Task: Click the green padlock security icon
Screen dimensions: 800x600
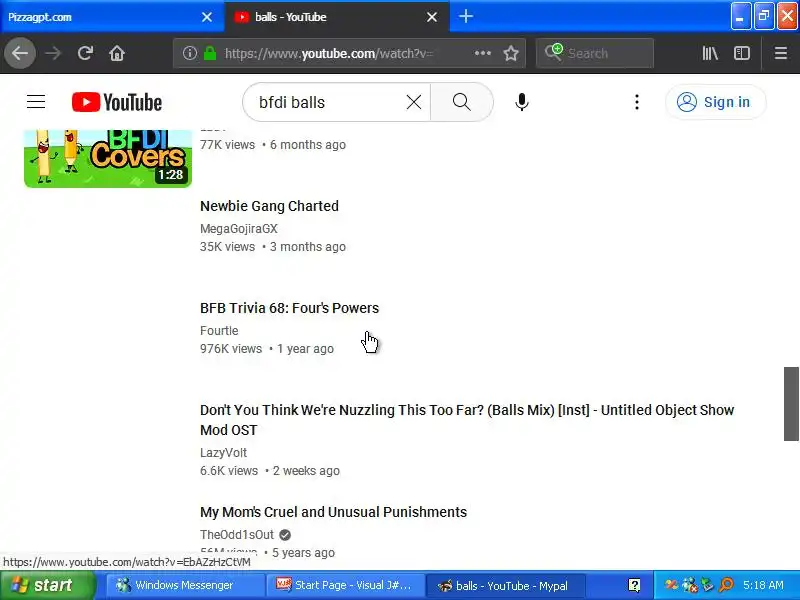Action: click(x=210, y=53)
